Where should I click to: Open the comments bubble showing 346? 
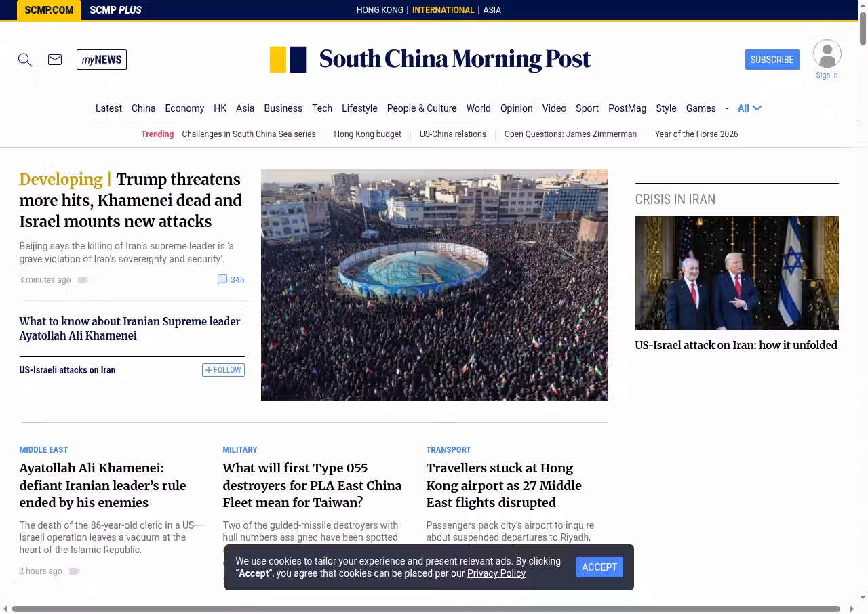coord(231,280)
